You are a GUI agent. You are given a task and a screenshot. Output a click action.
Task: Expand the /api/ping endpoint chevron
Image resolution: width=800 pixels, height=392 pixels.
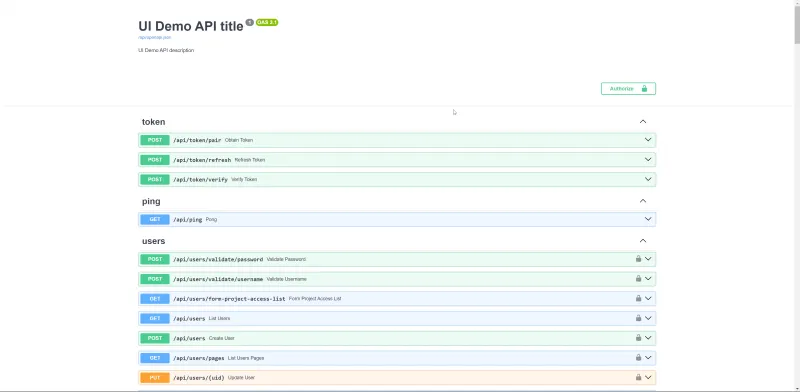coord(648,219)
